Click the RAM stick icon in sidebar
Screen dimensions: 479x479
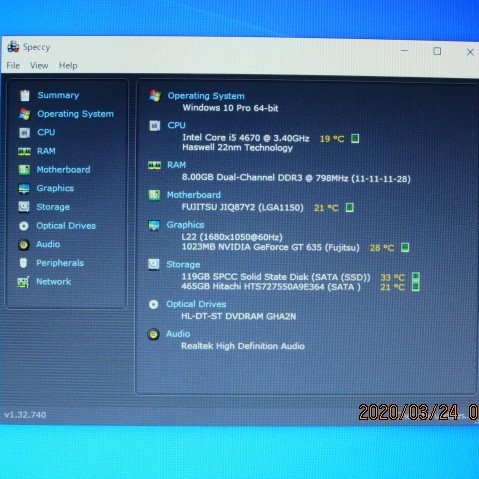click(x=24, y=151)
